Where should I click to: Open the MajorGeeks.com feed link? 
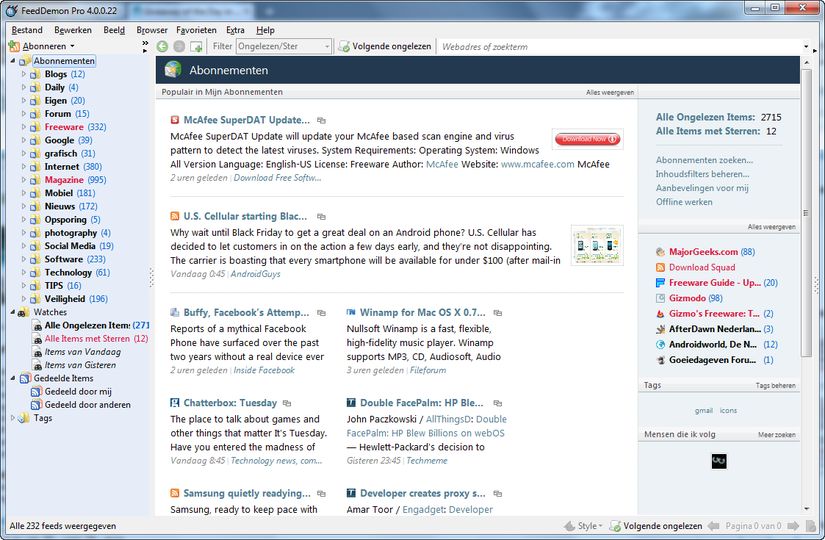click(x=703, y=252)
